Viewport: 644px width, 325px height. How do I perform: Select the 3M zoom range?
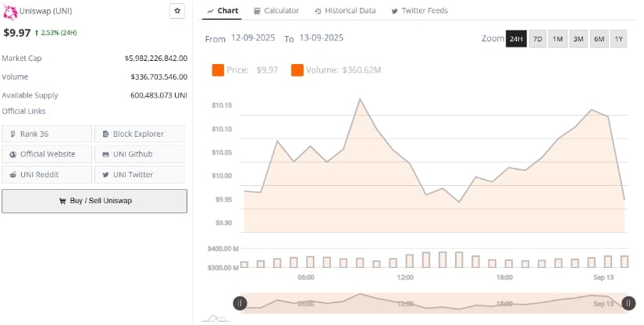578,39
